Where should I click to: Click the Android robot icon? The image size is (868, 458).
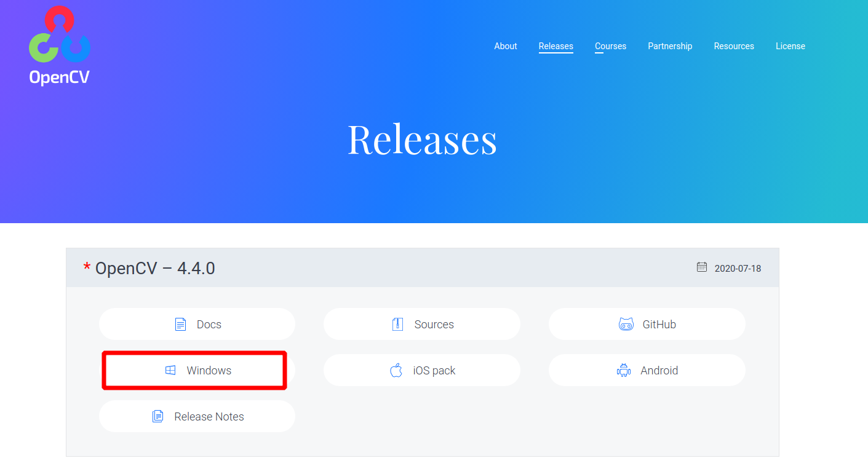[624, 370]
